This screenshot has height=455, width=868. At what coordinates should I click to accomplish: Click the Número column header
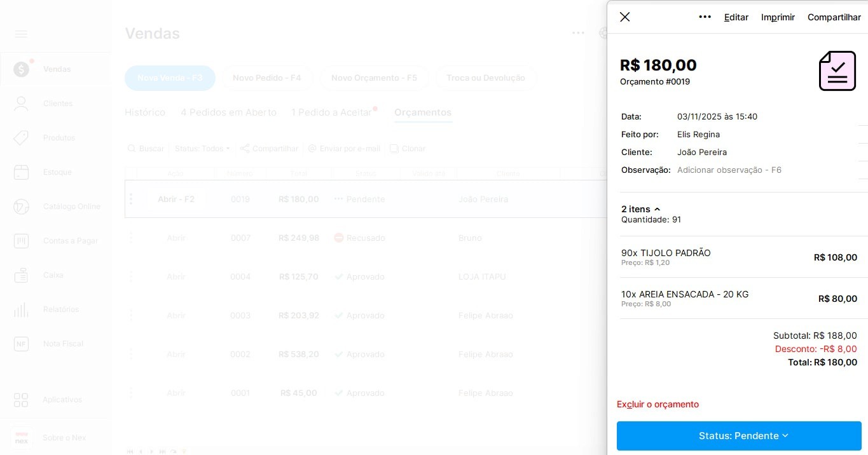click(240, 173)
